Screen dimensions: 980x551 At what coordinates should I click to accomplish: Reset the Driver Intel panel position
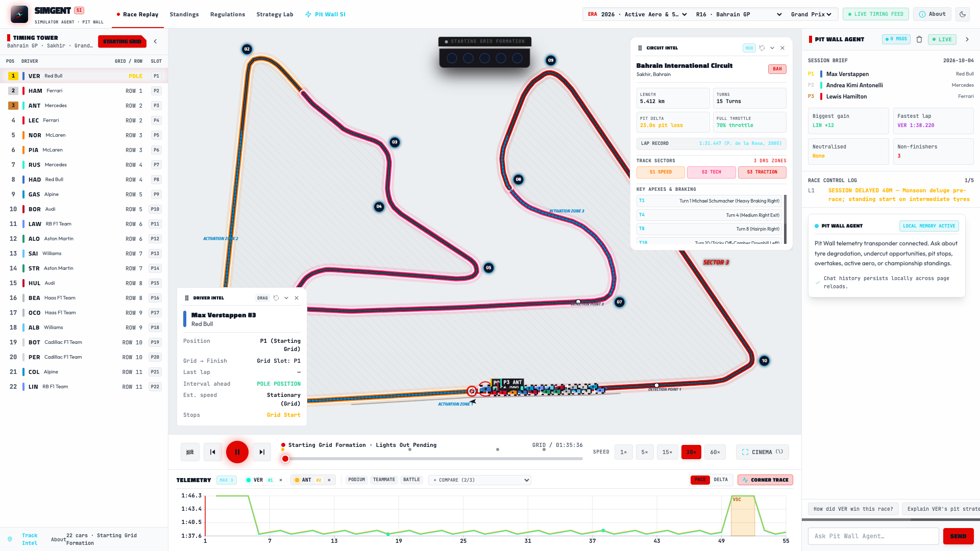click(276, 298)
